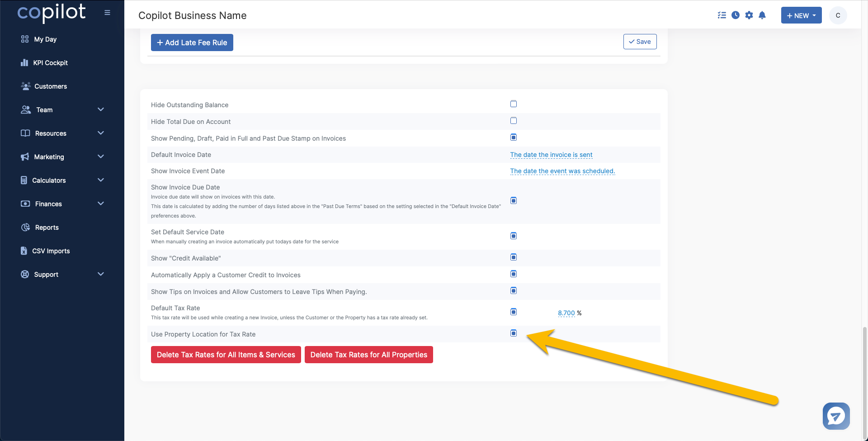Open the chat support widget bubble
Screen dimensions: 868x441
pyautogui.click(x=836, y=416)
